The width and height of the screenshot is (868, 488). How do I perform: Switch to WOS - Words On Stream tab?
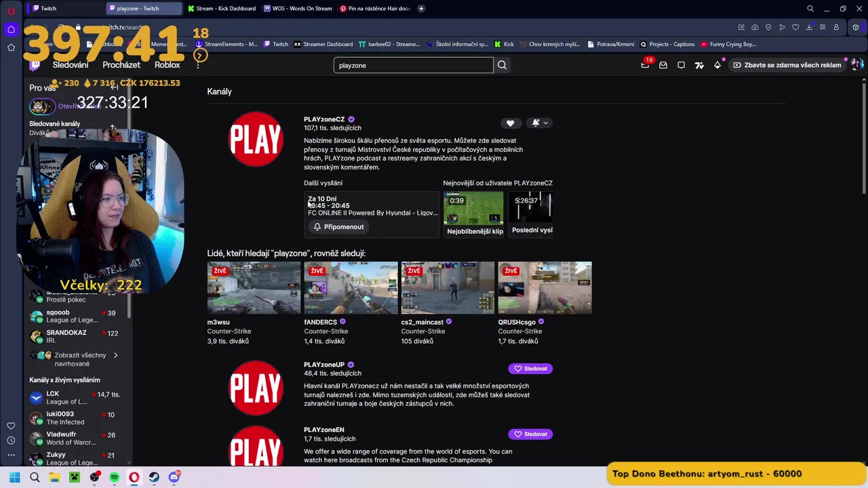click(x=298, y=9)
